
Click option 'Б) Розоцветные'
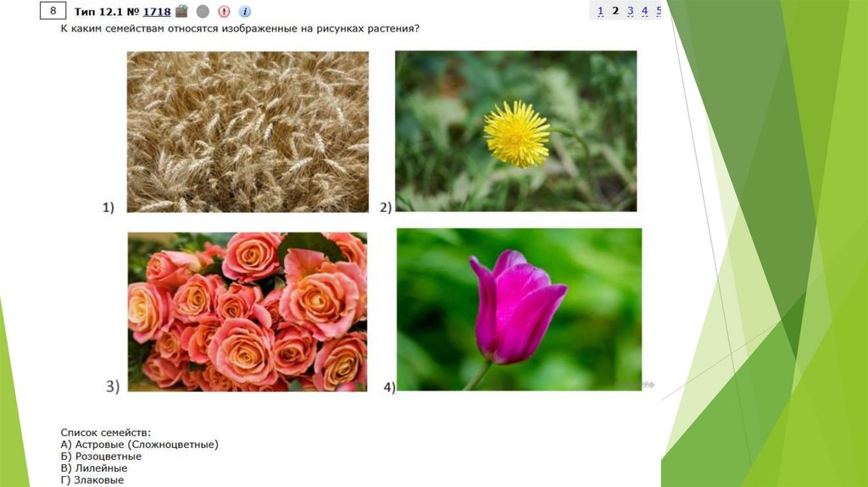coord(102,456)
